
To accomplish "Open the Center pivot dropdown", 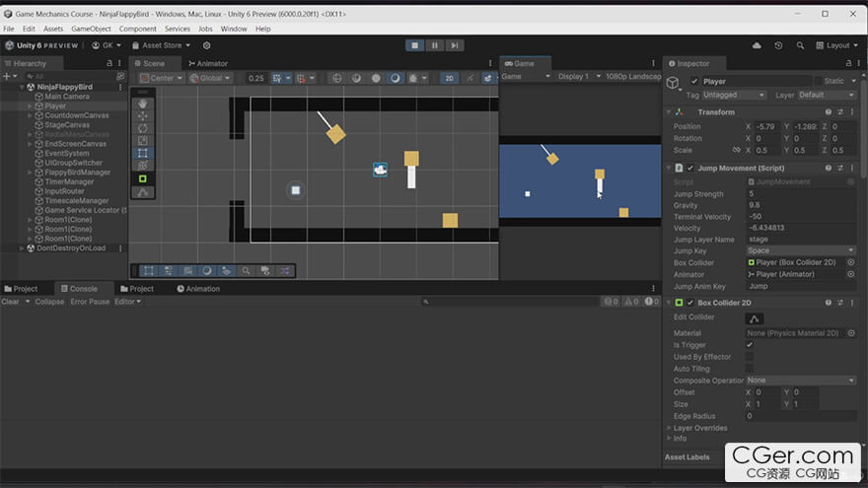I will (161, 78).
